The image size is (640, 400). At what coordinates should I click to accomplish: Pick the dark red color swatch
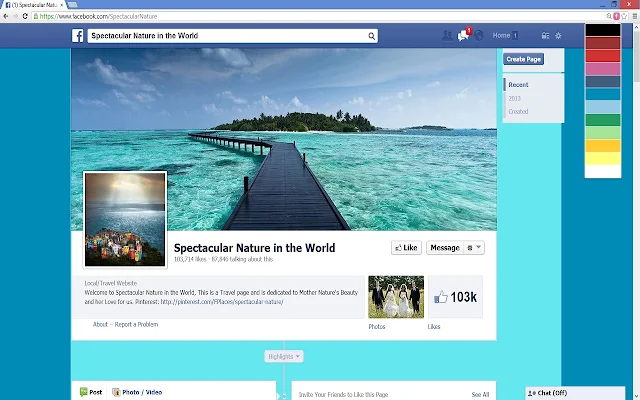tap(603, 43)
